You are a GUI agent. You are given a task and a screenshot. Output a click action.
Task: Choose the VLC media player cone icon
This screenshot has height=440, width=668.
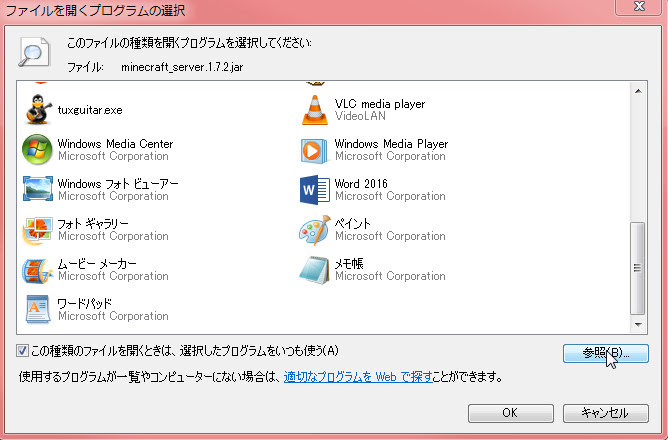[315, 110]
